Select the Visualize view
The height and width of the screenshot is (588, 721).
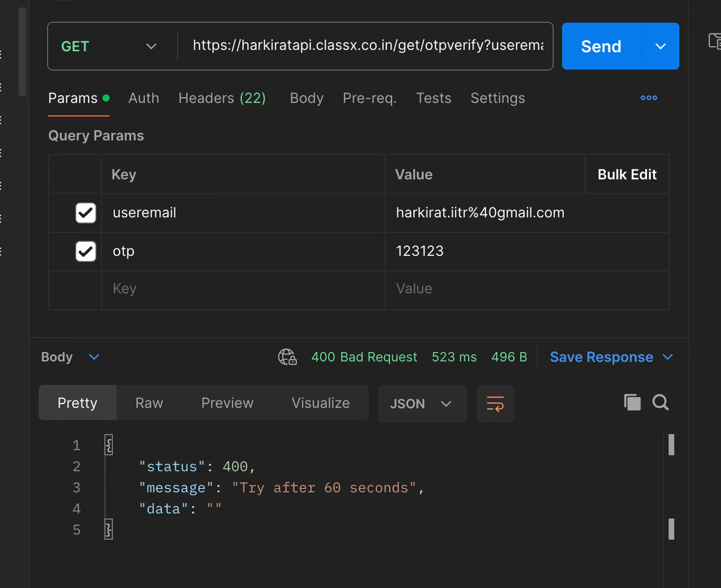320,403
